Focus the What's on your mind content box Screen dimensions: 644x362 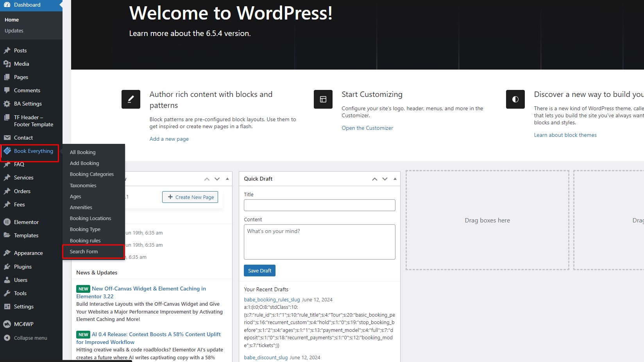[320, 242]
